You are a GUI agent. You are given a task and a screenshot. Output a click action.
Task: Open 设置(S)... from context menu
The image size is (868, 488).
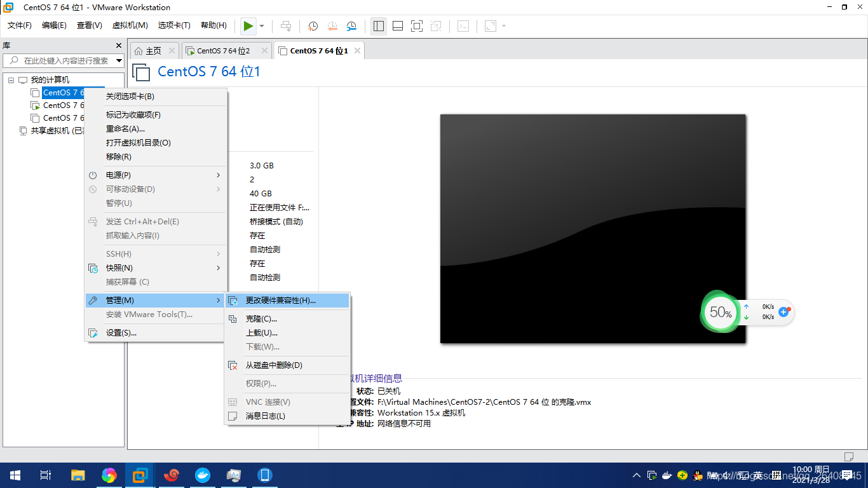click(156, 333)
